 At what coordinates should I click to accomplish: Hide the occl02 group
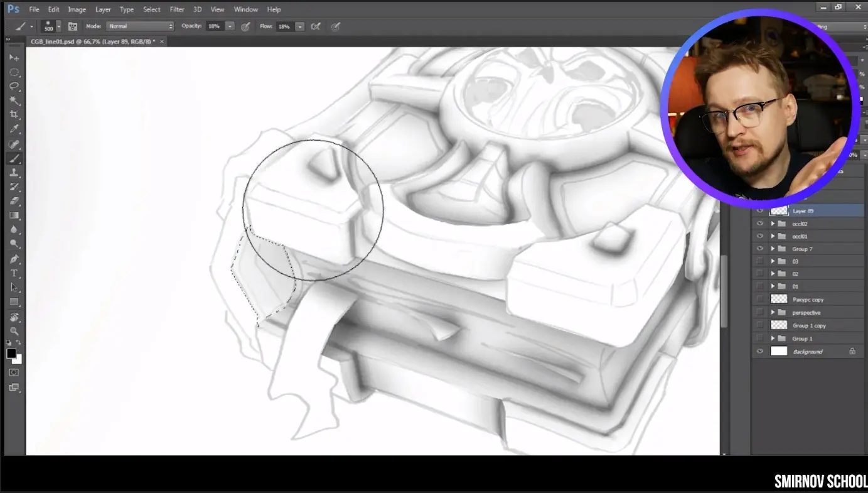(760, 224)
